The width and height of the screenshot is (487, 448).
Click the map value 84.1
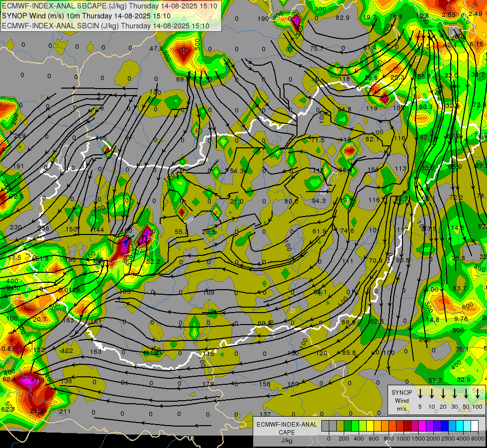(x=320, y=292)
